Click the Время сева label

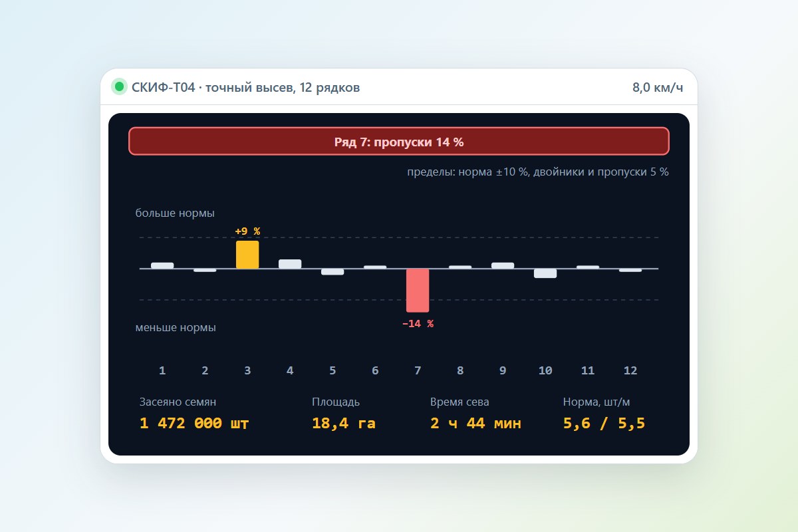(x=460, y=402)
